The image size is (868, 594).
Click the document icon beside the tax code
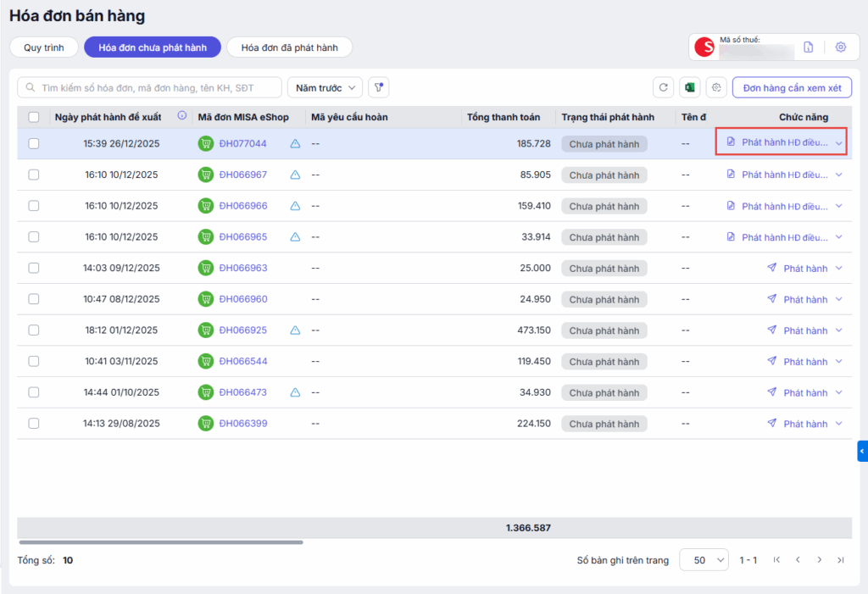coord(809,47)
